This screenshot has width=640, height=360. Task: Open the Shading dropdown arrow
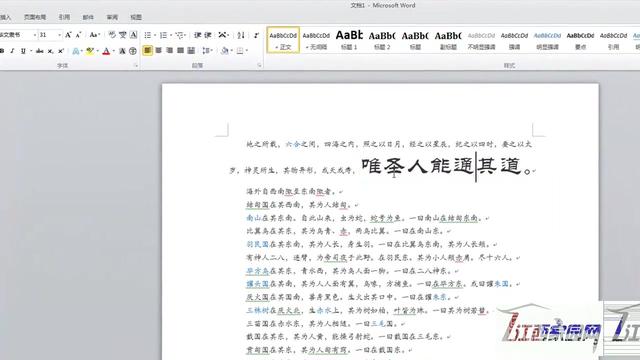click(231, 51)
